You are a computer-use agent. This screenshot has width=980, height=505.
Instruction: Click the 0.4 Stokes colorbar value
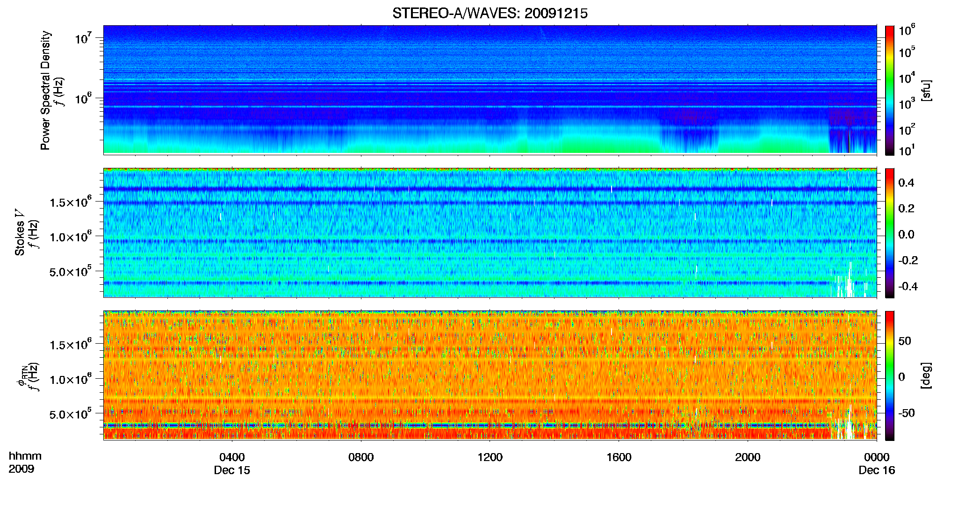click(906, 183)
